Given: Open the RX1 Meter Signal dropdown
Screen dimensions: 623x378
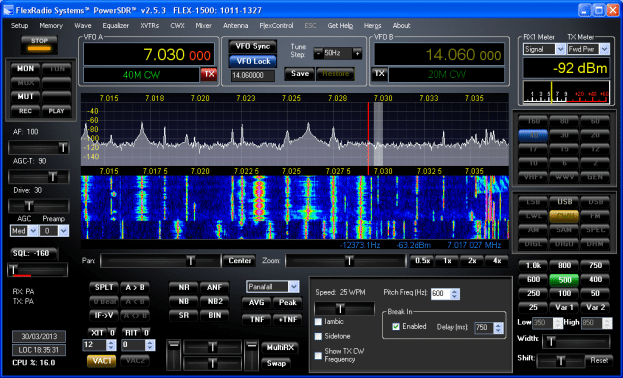Looking at the screenshot, I should 560,49.
